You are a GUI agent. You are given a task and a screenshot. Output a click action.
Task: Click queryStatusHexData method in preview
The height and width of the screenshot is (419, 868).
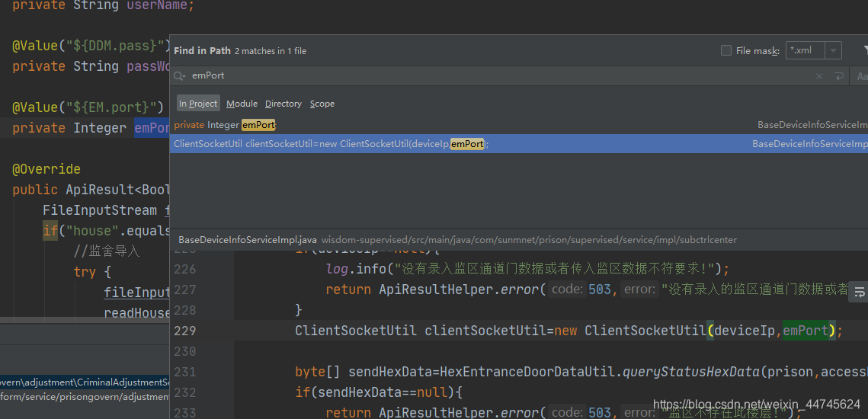tap(692, 372)
